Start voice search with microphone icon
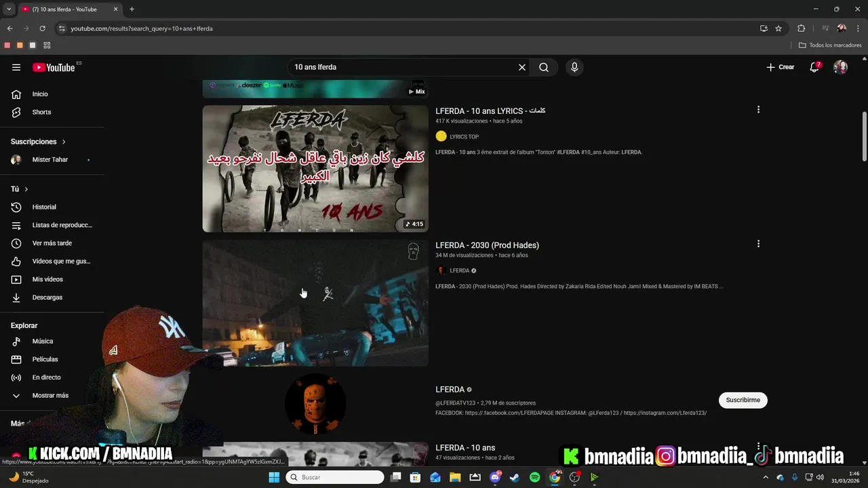 574,67
